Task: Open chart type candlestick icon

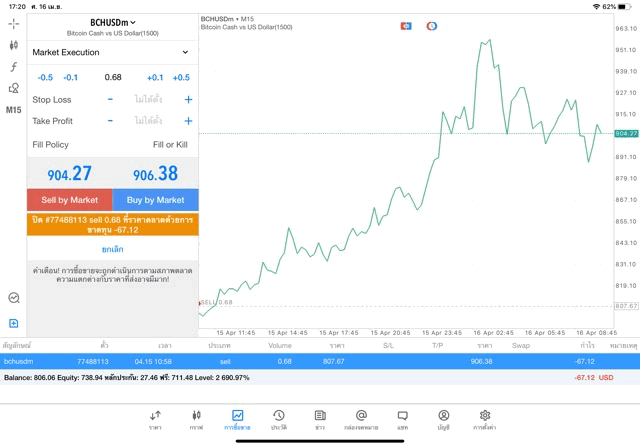Action: coord(13,45)
